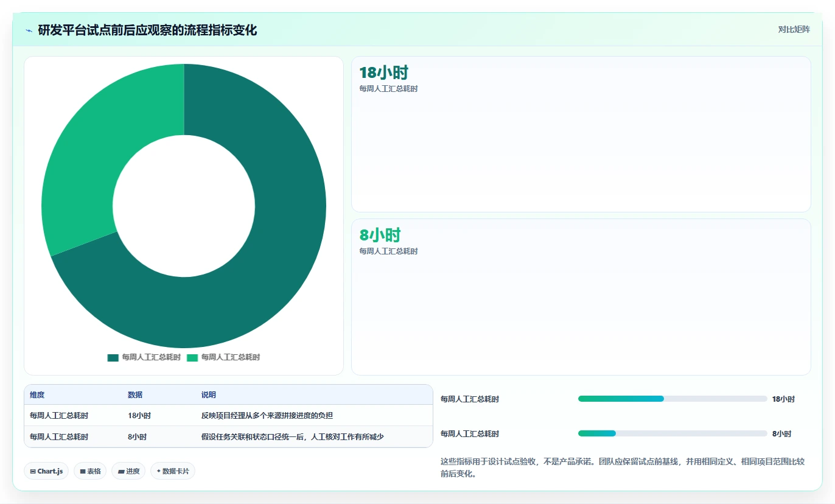This screenshot has width=835, height=504.
Task: Click the 8小时 progress bar
Action: 673,433
